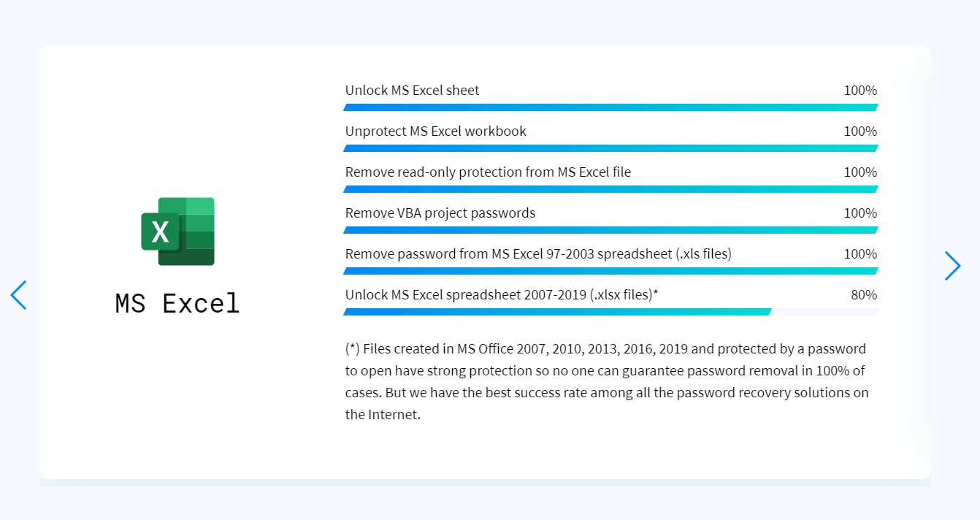Click the read-only protection progress bar
This screenshot has width=980, height=520.
(x=610, y=189)
